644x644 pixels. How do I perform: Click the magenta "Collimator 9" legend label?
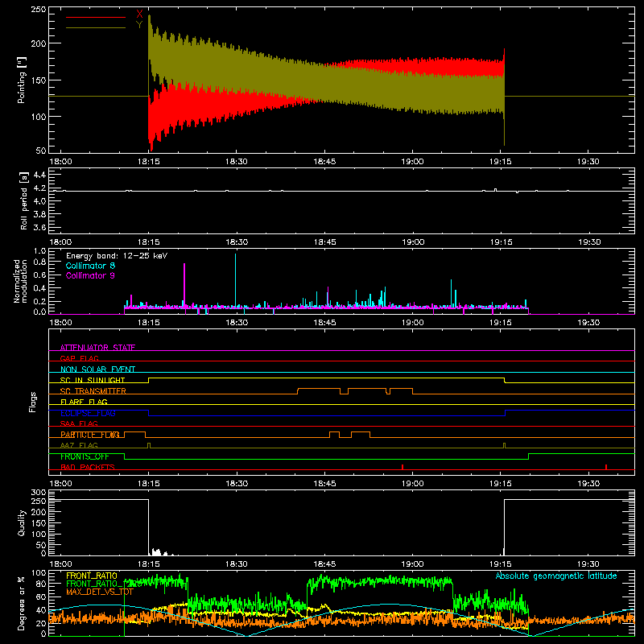coord(90,275)
